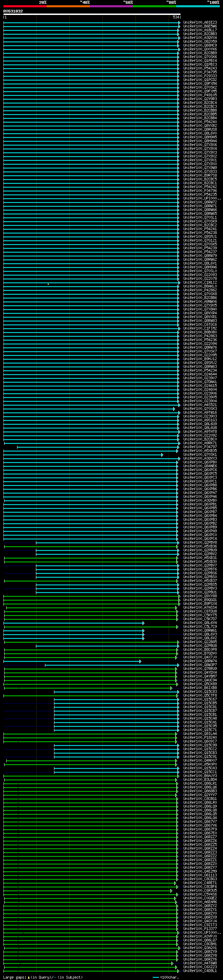
Task: Click the red 20% identity legend segment
Action: pos(25,6)
